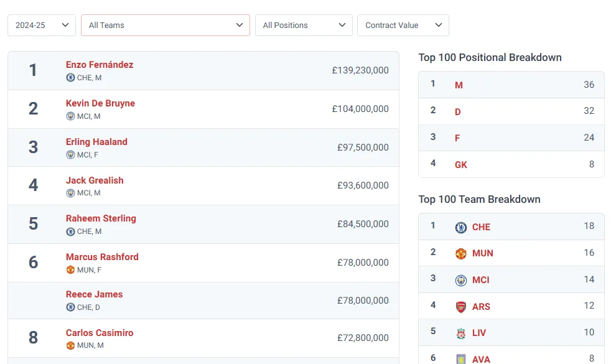Click Chelsea crest under Reece James
Screen dimensions: 611x364
[x=70, y=307]
